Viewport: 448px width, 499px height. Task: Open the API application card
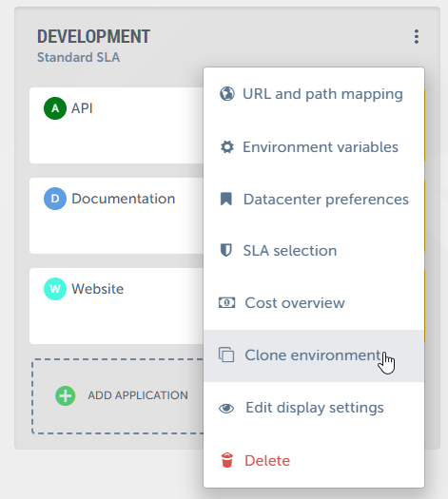(x=117, y=125)
